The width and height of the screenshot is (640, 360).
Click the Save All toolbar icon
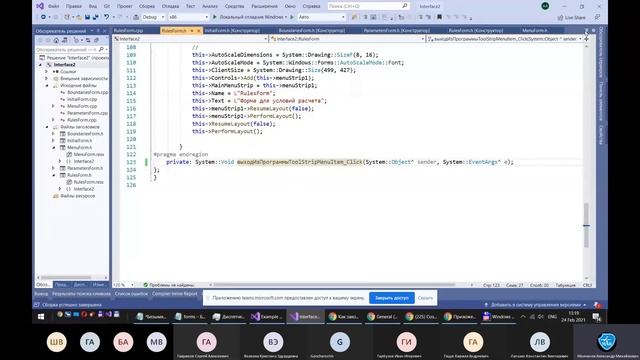[96, 17]
